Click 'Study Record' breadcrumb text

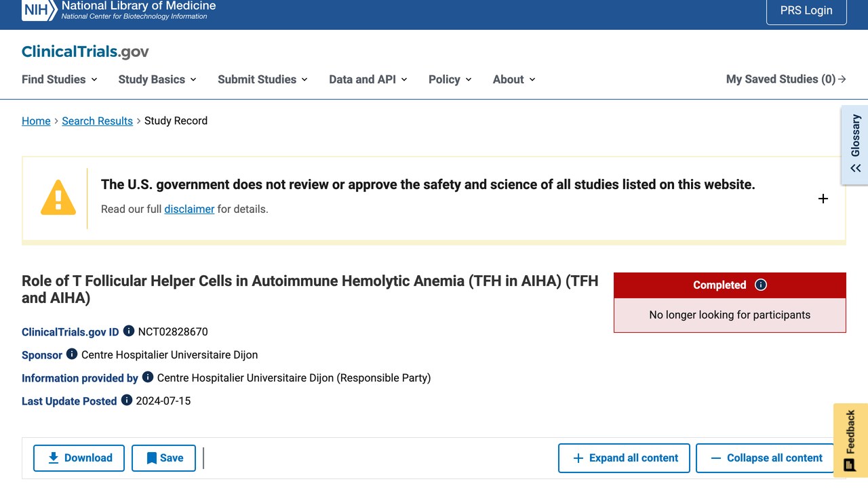176,121
